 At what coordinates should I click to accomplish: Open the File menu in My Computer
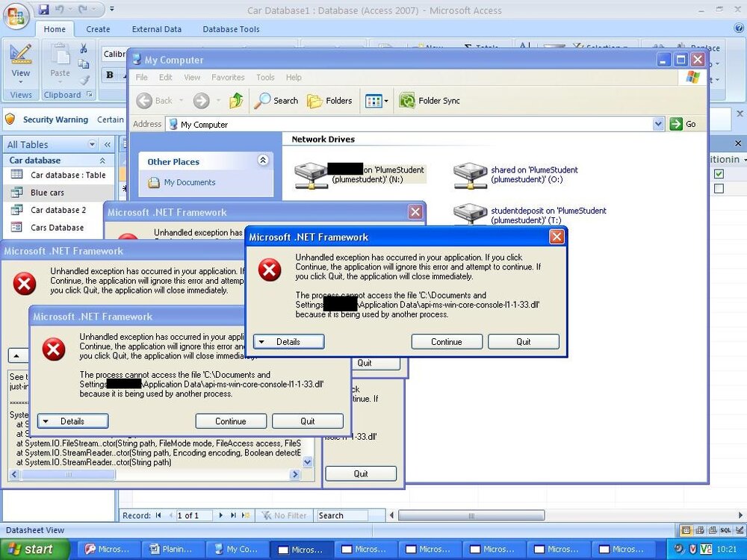tap(141, 77)
